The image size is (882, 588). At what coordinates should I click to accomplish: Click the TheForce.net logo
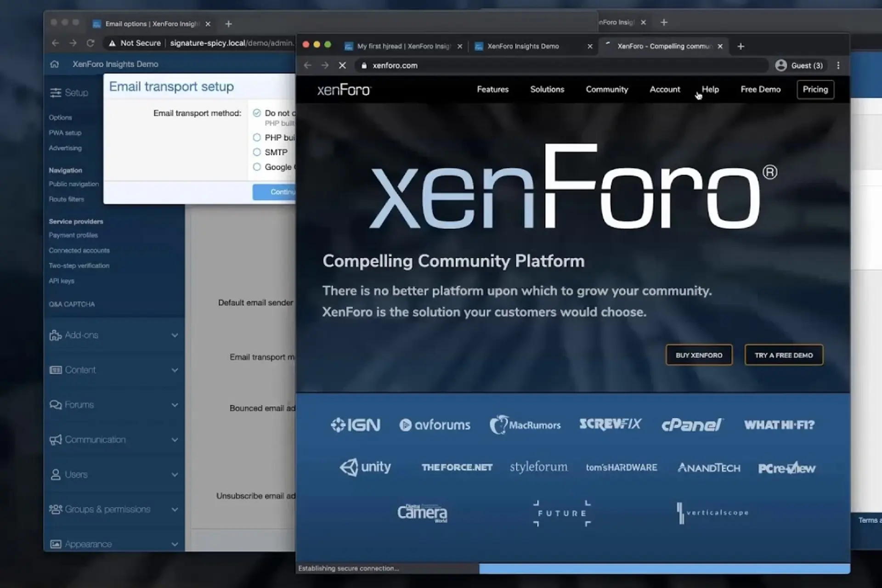coord(457,468)
